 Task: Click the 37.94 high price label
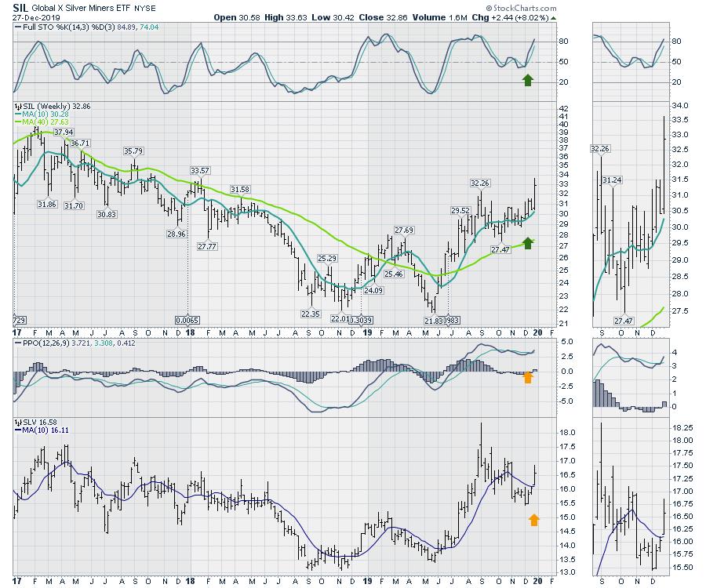pos(64,132)
